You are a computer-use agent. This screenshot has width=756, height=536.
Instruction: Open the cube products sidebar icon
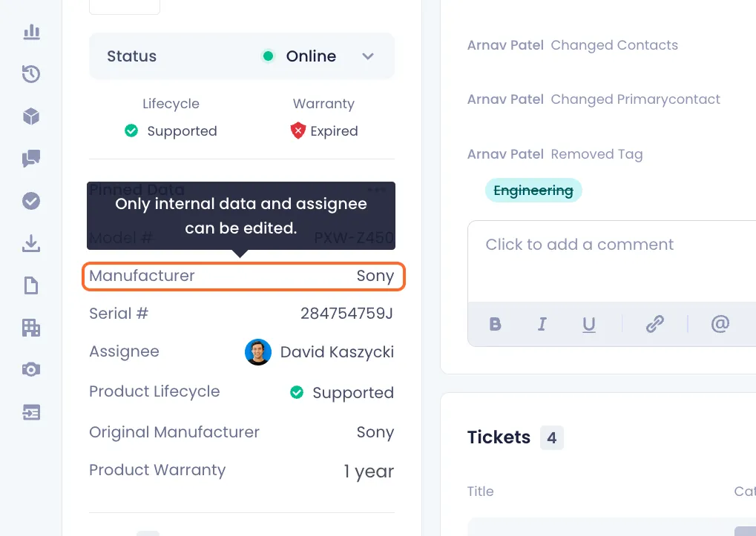[x=31, y=116]
